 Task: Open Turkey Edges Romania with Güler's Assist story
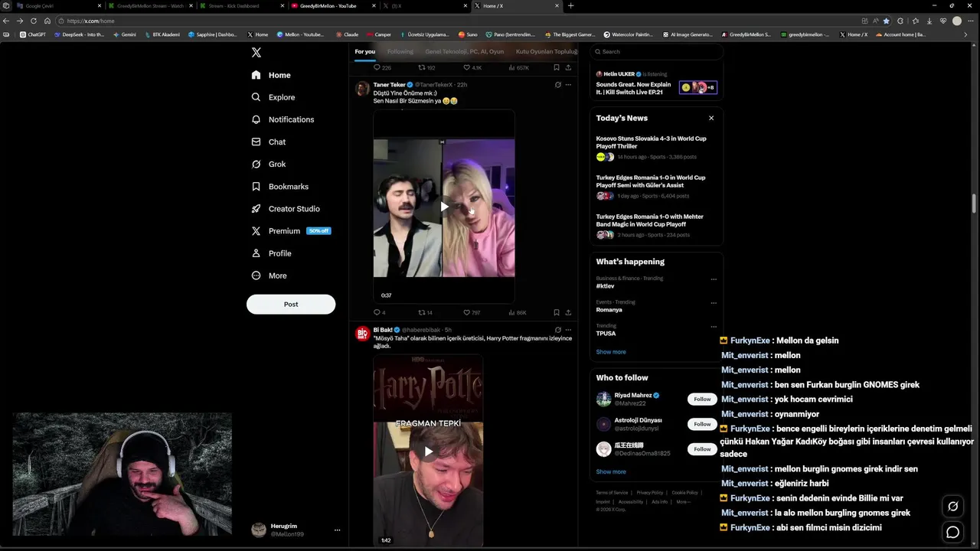656,186
